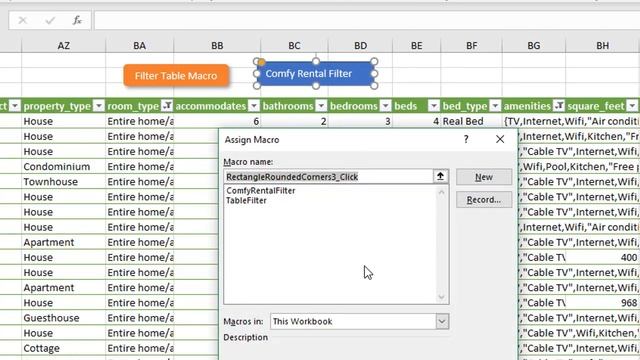The height and width of the screenshot is (360, 640).
Task: Click the Filter Table Macro orange button
Action: (x=176, y=76)
